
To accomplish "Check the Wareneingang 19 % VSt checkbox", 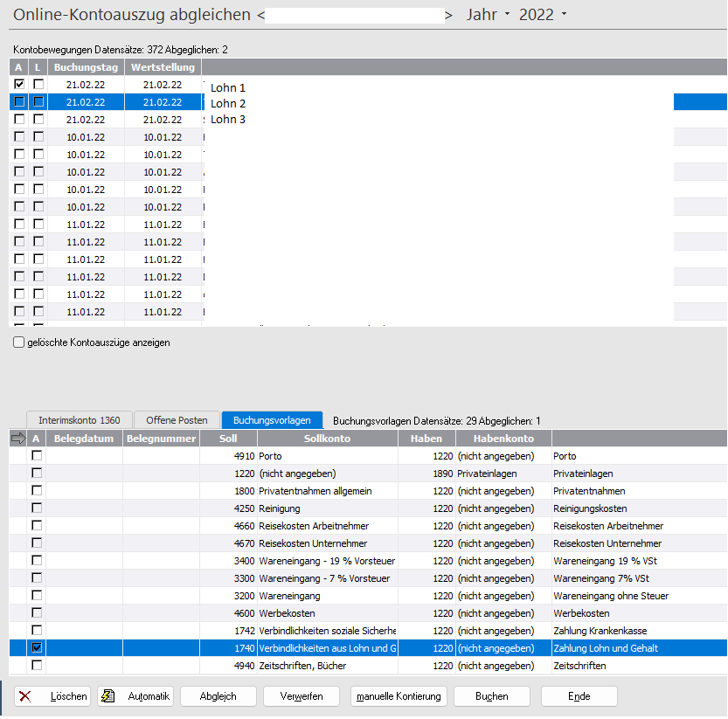I will (37, 560).
